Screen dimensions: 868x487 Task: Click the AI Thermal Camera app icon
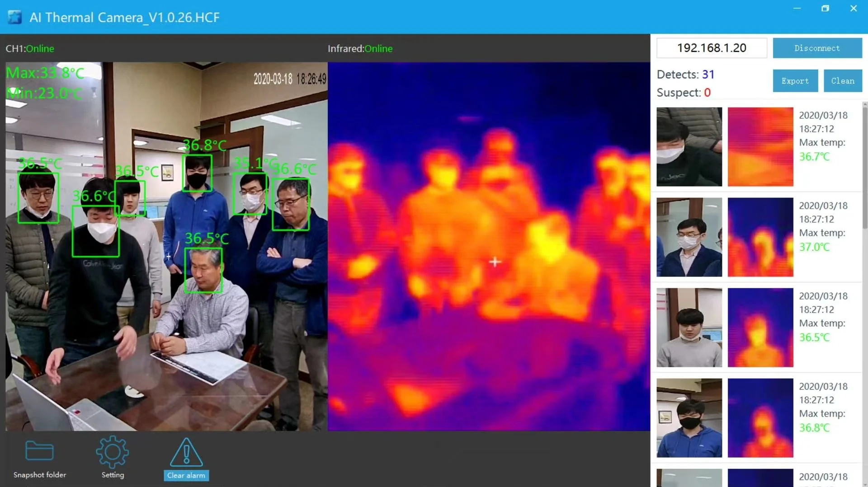pyautogui.click(x=14, y=17)
